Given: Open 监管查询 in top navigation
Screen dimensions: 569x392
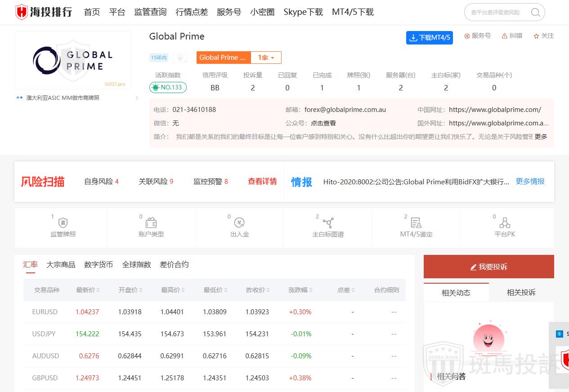Looking at the screenshot, I should click(150, 12).
